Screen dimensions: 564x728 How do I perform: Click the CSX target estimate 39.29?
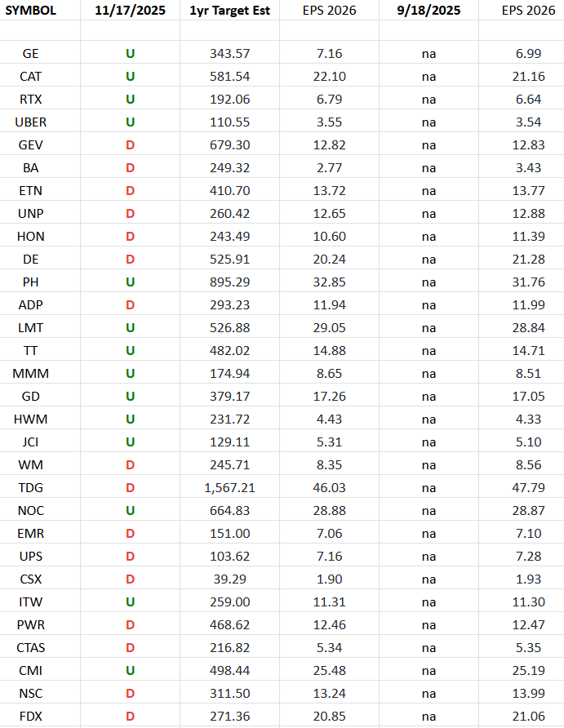pos(229,579)
